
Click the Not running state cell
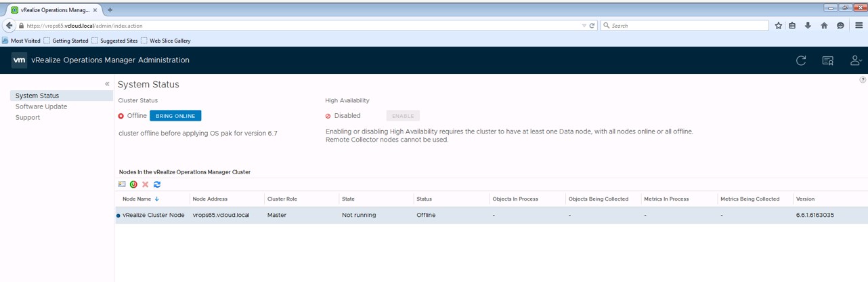coord(359,215)
